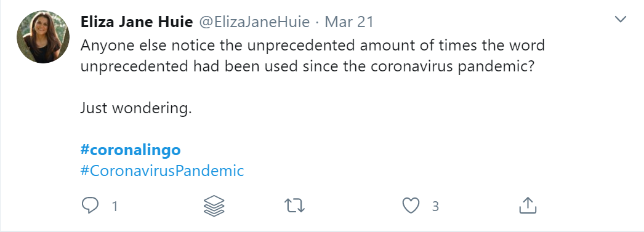
Task: Open Eliza Jane Huie's profile picture
Action: (43, 37)
